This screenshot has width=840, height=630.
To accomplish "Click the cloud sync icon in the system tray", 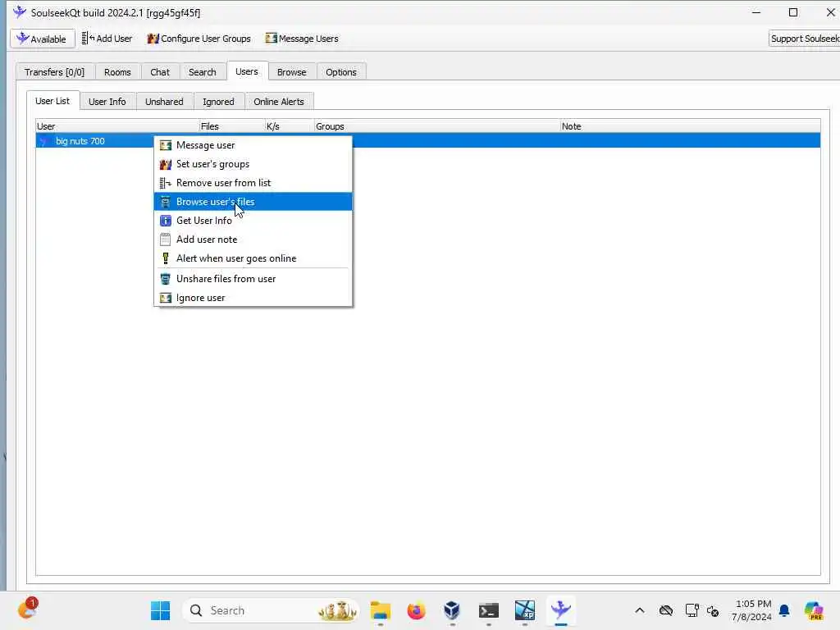I will click(666, 610).
